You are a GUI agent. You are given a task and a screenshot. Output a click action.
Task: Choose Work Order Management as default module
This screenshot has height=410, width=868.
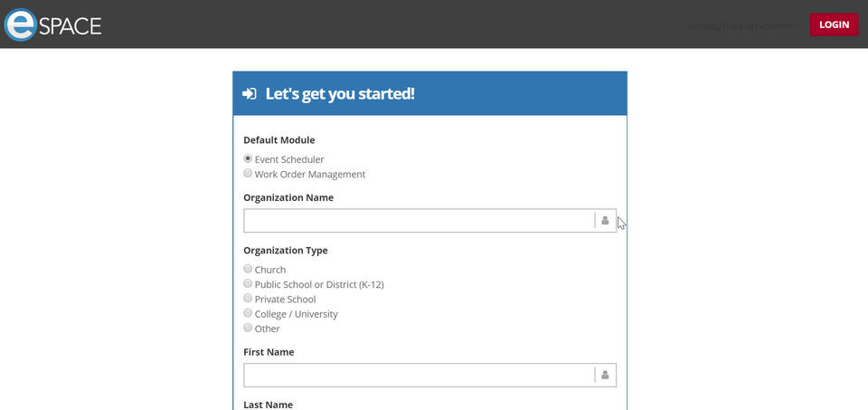[x=248, y=174]
